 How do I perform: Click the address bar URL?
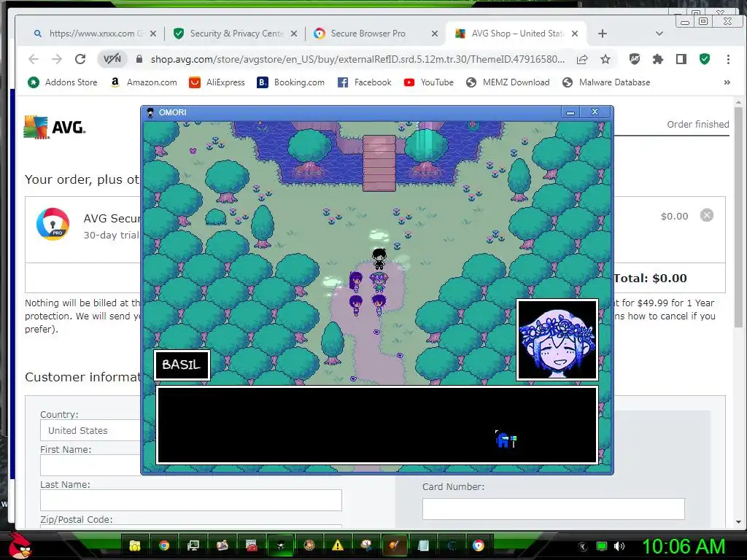(x=357, y=59)
